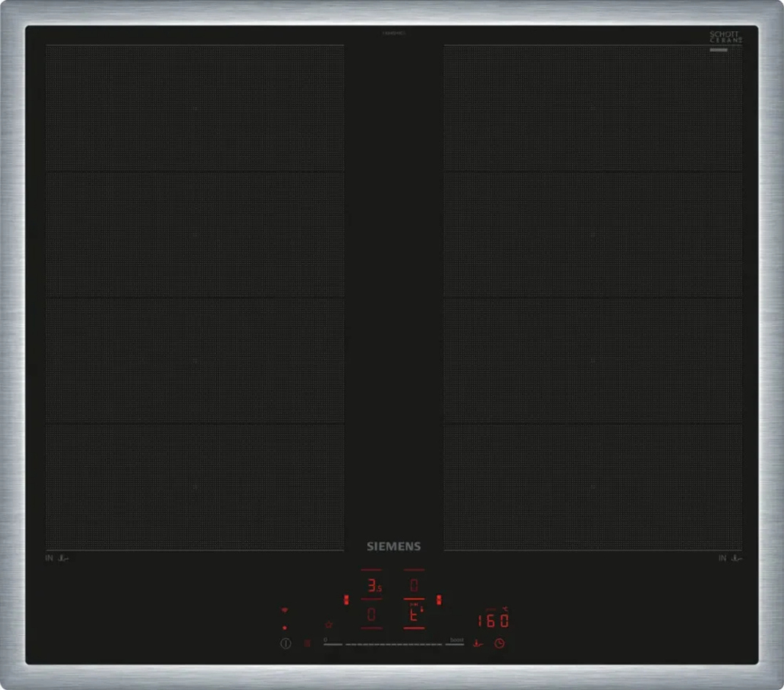Viewport: 784px width, 690px height.
Task: Tap the SIEMENS logo
Action: click(x=394, y=547)
